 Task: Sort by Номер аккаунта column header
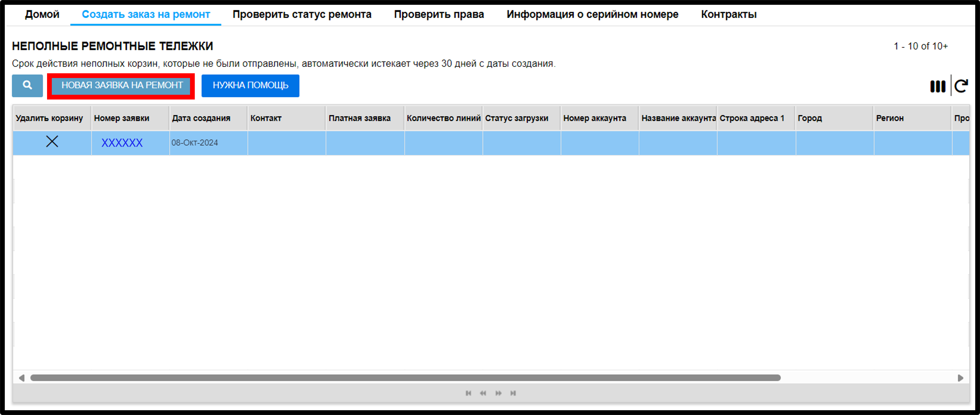click(599, 118)
